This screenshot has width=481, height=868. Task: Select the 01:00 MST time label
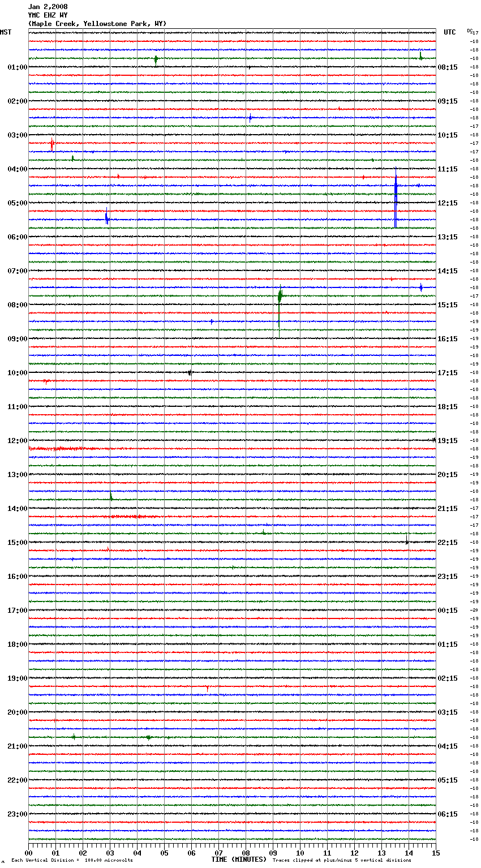point(17,67)
